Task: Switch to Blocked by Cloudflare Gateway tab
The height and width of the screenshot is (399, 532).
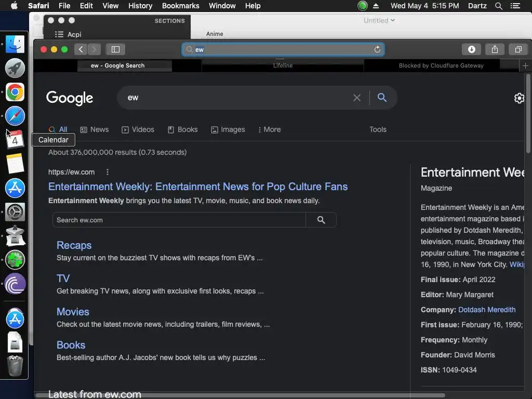Action: (441, 65)
